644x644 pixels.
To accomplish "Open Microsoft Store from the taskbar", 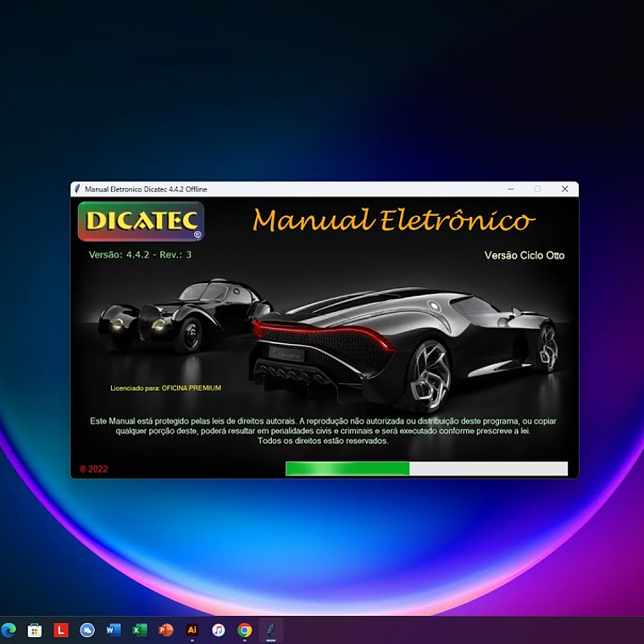I will click(x=35, y=630).
